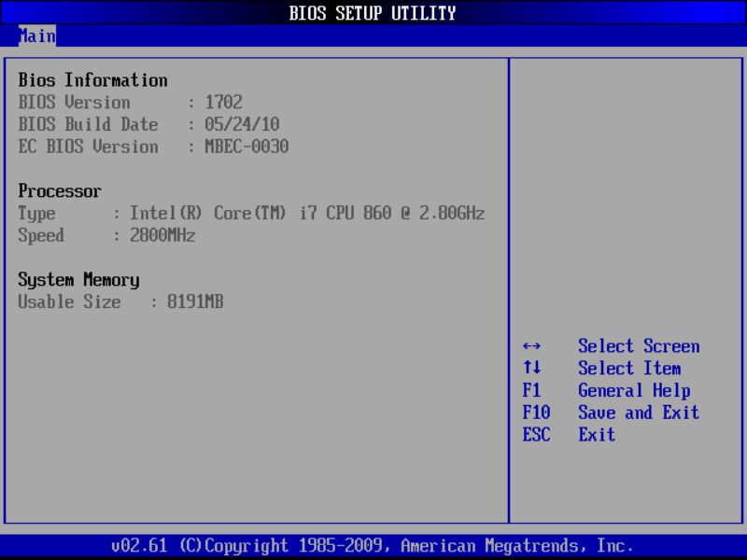Click the F10 key label
Screen dimensions: 747x560
click(x=536, y=413)
